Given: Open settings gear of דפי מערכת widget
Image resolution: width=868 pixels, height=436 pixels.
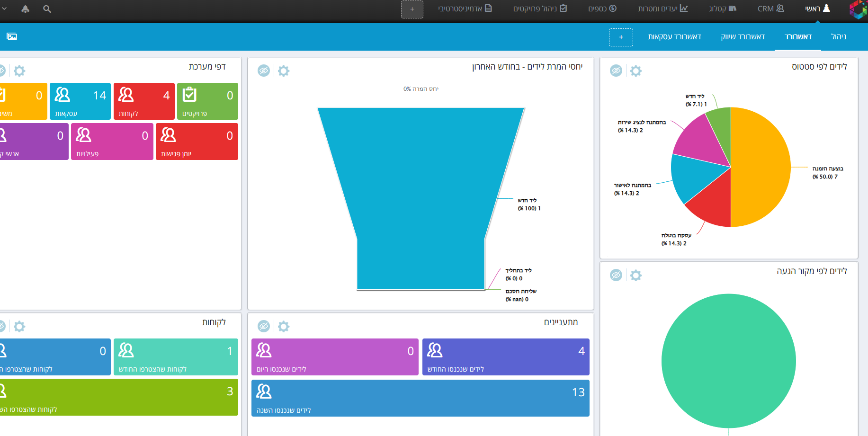Looking at the screenshot, I should (x=19, y=71).
